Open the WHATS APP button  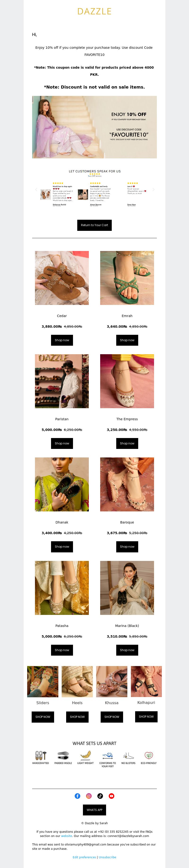click(x=94, y=810)
